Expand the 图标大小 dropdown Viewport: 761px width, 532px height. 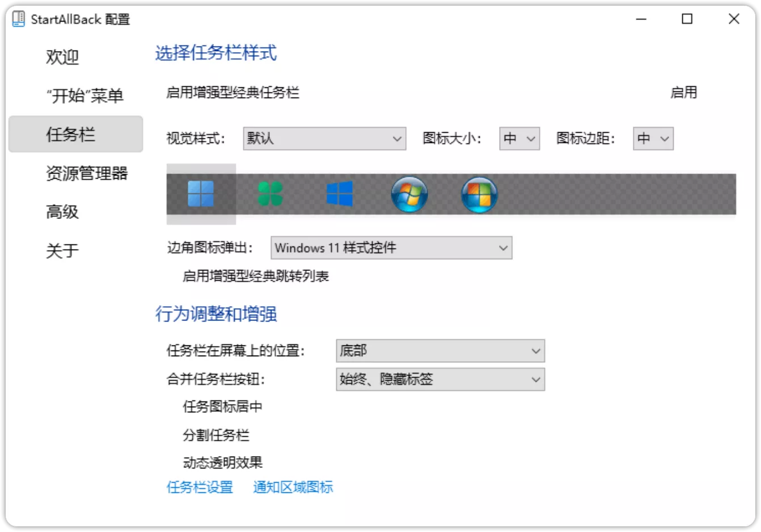[519, 138]
